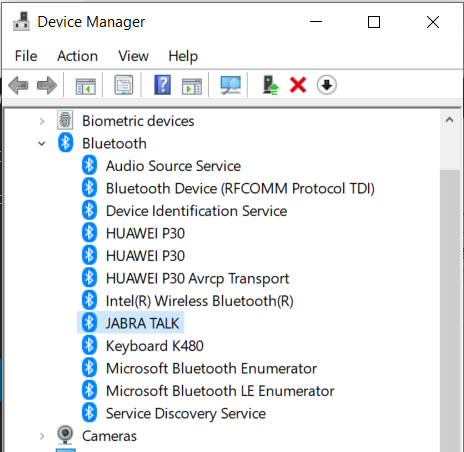Show/hide console tree toolbar icon
464x452 pixels.
click(x=85, y=86)
